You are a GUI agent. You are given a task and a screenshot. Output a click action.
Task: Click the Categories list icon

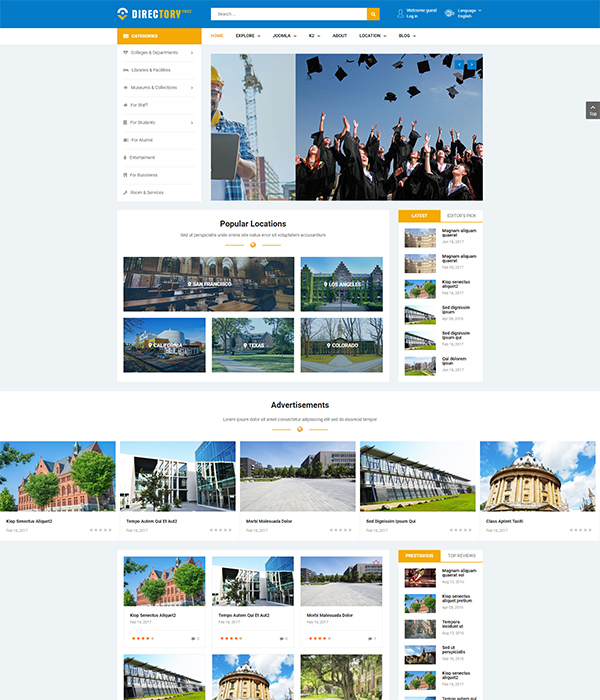click(x=126, y=36)
